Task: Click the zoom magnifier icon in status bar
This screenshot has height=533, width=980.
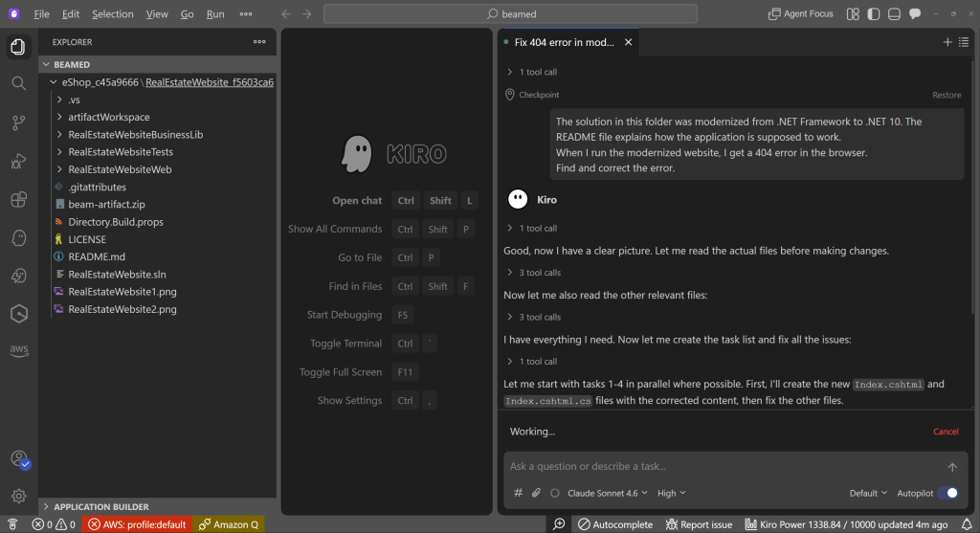Action: point(559,524)
